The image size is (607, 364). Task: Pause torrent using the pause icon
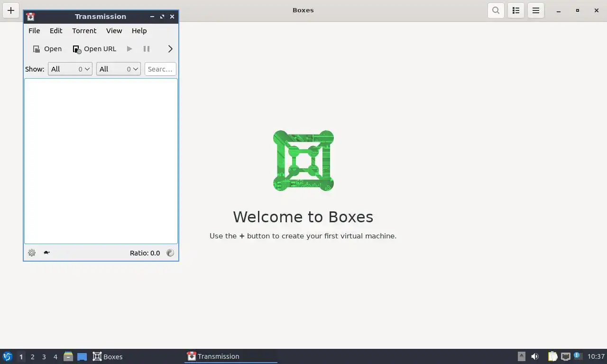[x=147, y=49]
